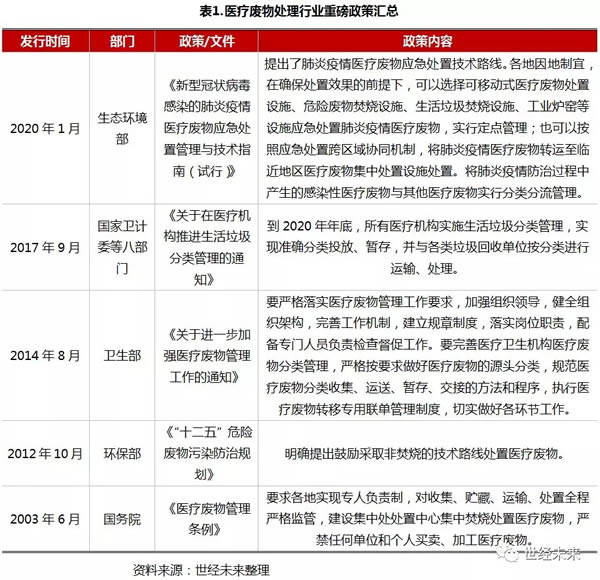This screenshot has height=580, width=600.
Task: Click the 部门 column header
Action: point(122,41)
